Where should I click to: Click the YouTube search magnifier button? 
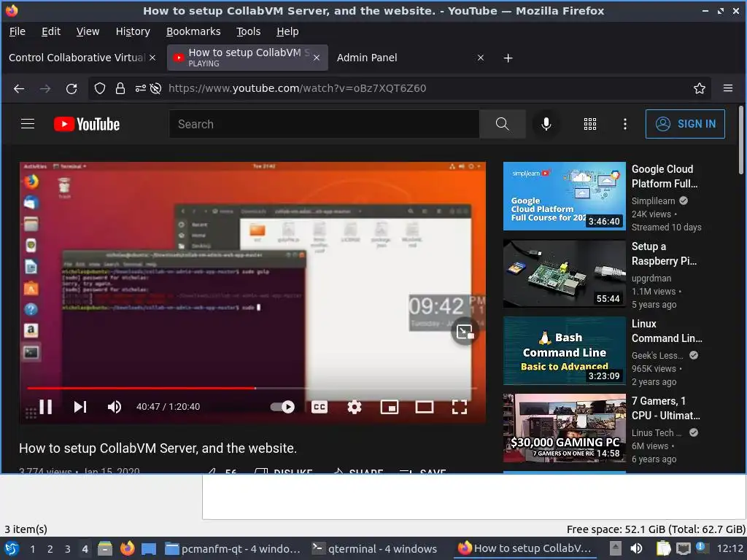tap(502, 124)
